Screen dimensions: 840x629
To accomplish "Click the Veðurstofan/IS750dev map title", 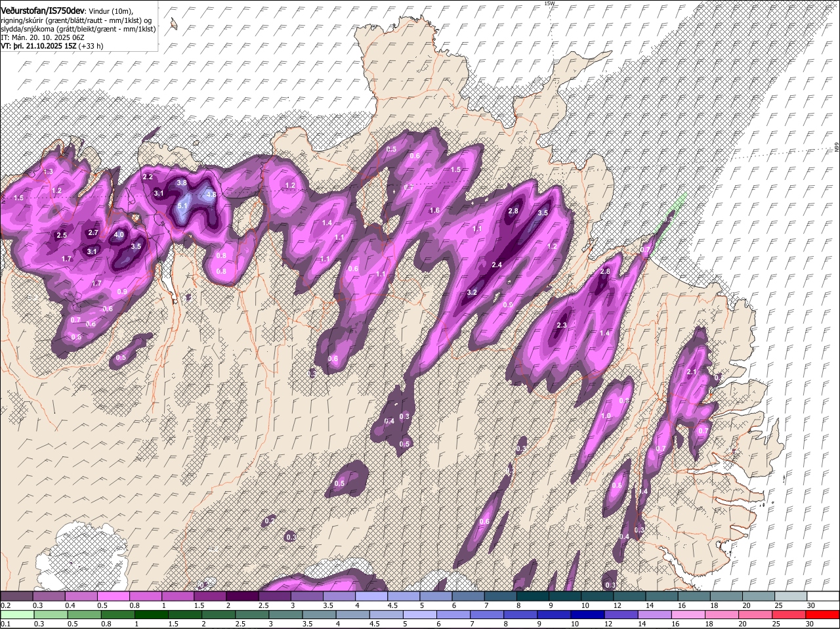I will [42, 11].
